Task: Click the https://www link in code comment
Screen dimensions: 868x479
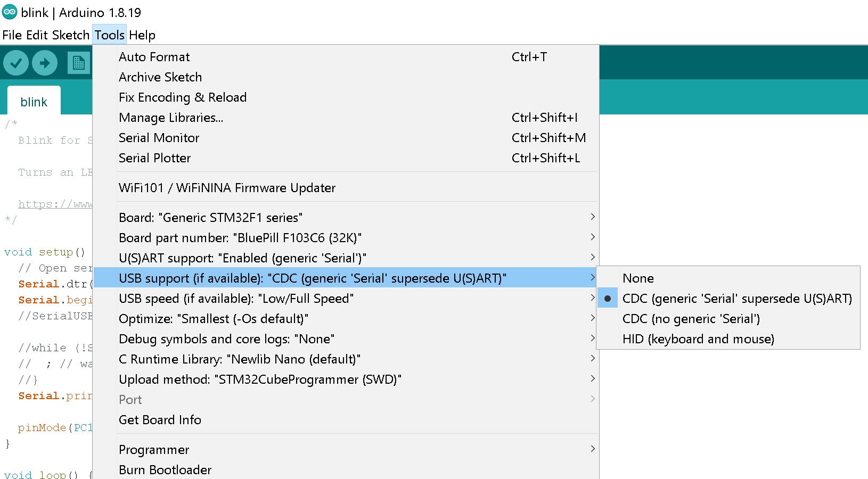Action: point(55,204)
